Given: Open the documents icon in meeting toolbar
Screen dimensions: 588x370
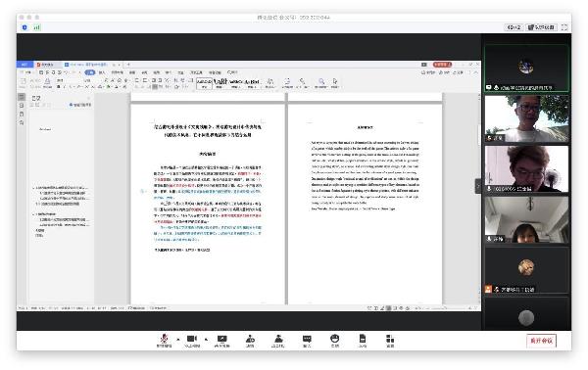Looking at the screenshot, I should (363, 341).
